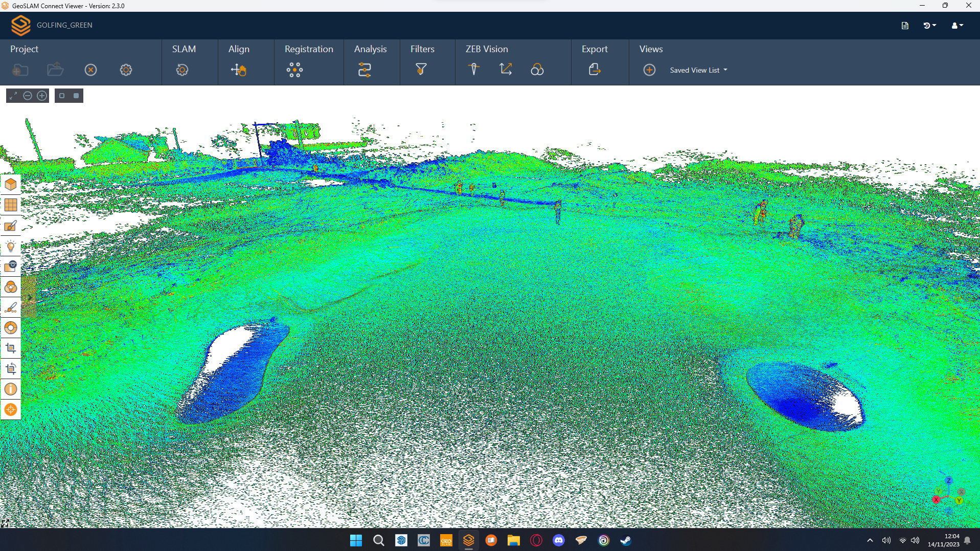Viewport: 980px width, 551px height.
Task: Close the current project
Action: pyautogui.click(x=90, y=70)
